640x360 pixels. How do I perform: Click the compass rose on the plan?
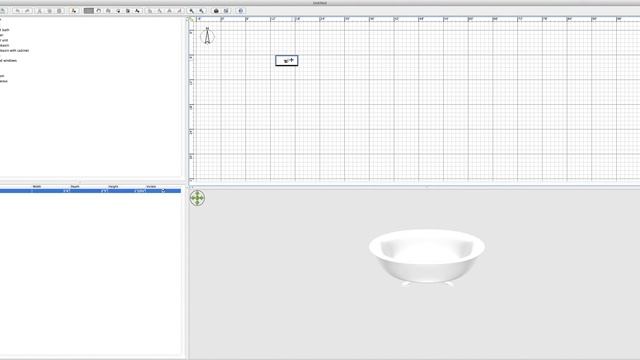(x=207, y=36)
